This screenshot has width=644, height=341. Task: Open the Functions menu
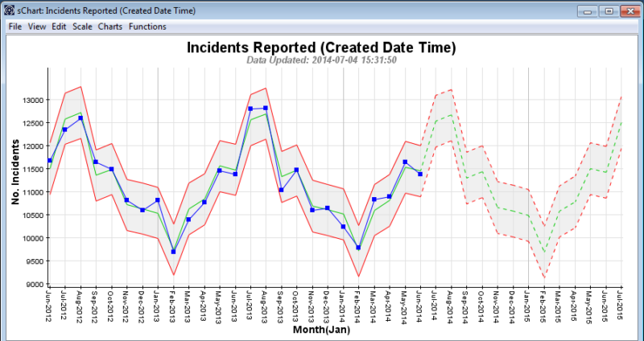[147, 27]
